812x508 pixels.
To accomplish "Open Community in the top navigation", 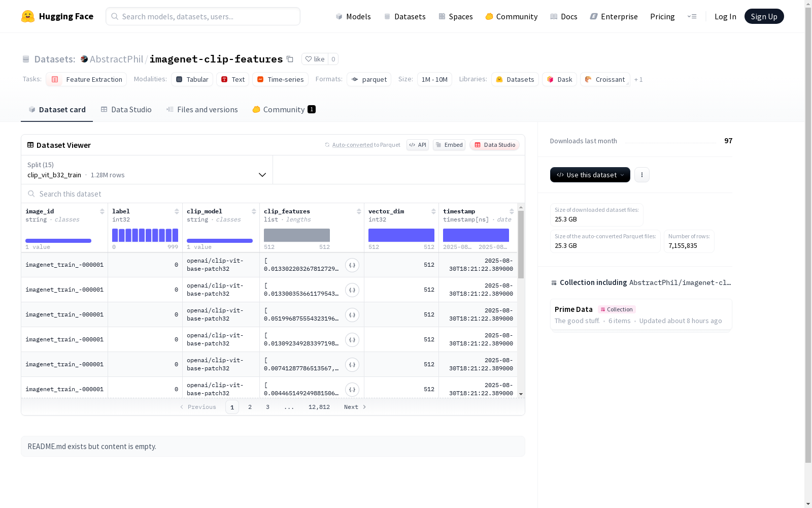I will [512, 16].
